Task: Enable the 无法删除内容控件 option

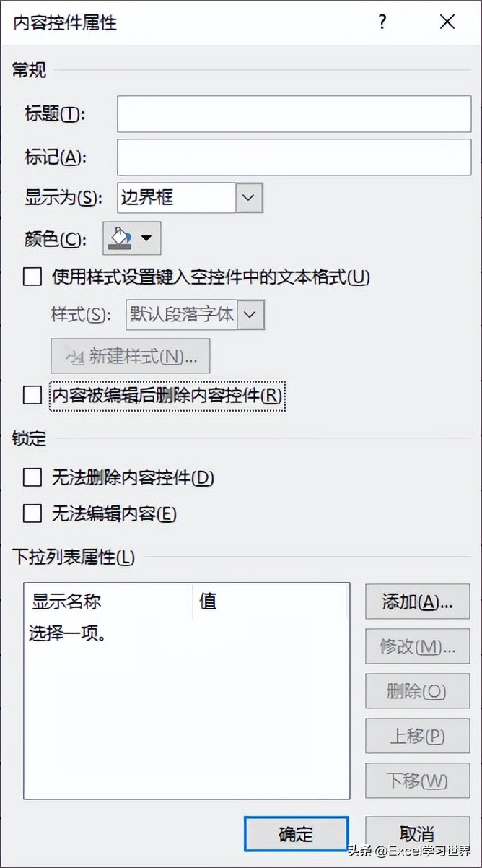Action: 32,477
